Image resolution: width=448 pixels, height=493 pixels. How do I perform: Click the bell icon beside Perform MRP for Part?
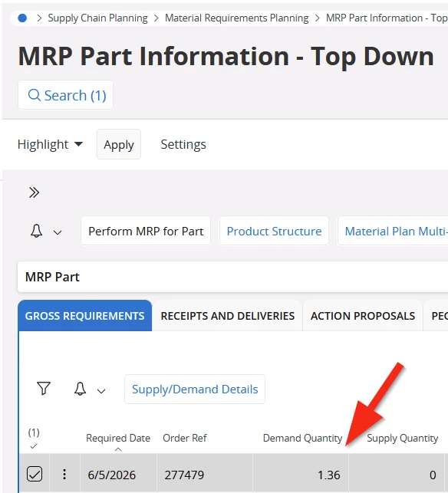pos(37,231)
